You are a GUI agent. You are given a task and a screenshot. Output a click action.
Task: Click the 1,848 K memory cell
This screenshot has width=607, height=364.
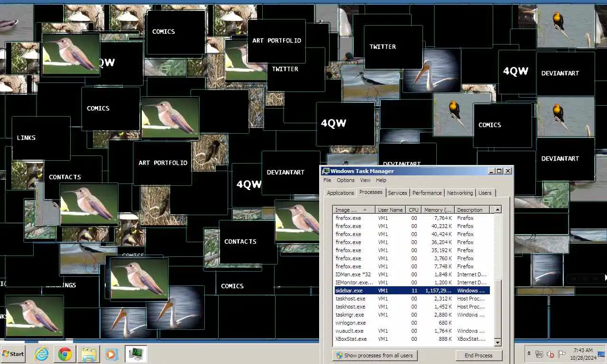(x=442, y=274)
